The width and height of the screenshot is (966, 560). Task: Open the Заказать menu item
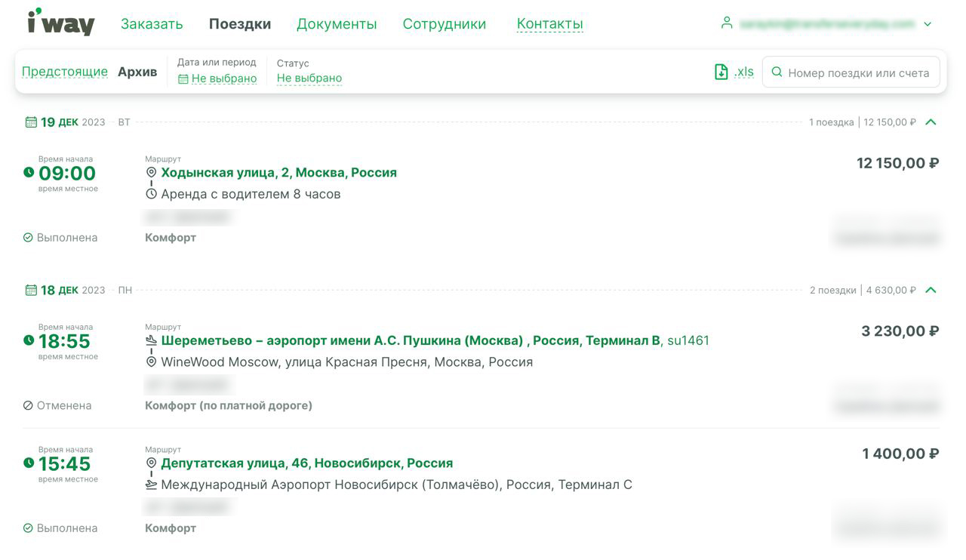pyautogui.click(x=152, y=24)
